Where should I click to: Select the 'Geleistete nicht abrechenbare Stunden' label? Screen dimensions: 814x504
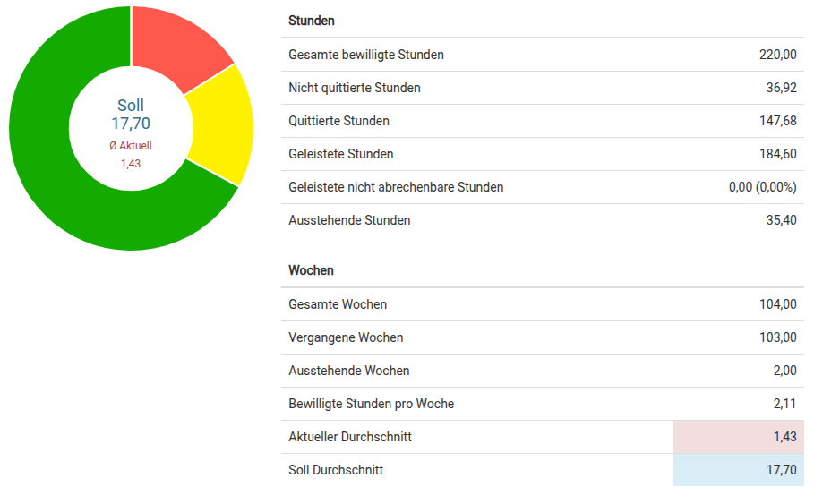tap(396, 187)
